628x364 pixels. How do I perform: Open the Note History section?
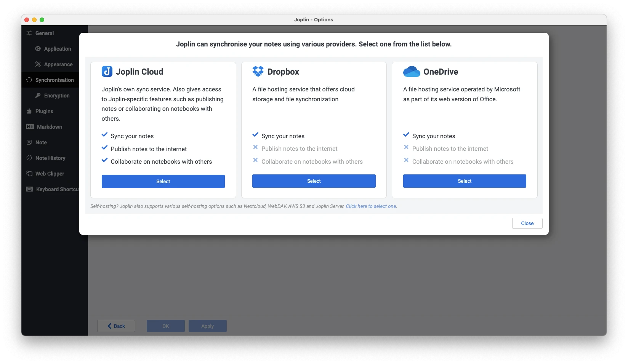pos(50,158)
